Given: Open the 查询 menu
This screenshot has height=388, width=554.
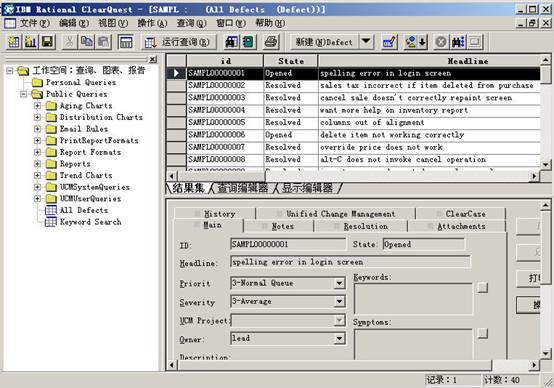Looking at the screenshot, I should pyautogui.click(x=192, y=23).
